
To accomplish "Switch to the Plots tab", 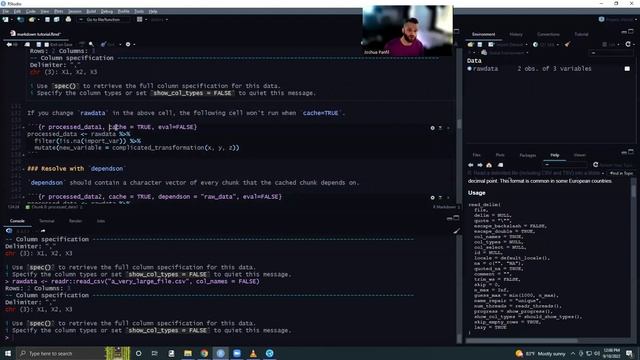I will point(500,155).
